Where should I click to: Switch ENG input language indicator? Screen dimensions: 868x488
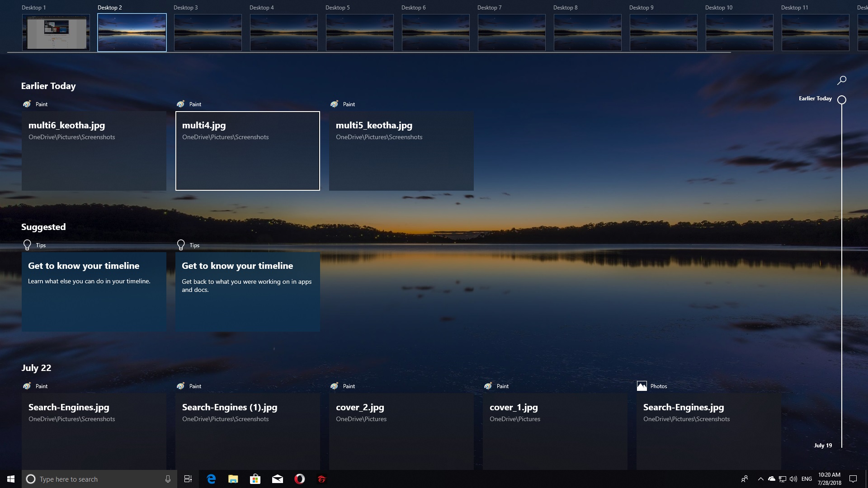click(807, 479)
